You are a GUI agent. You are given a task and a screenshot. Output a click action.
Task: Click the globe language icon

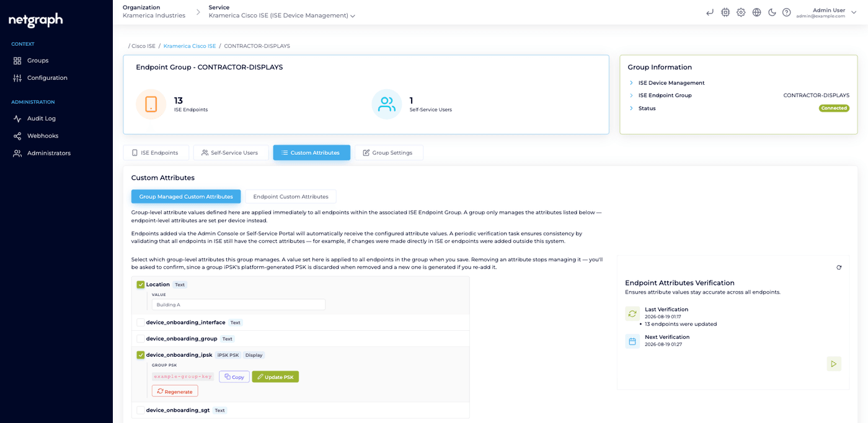pyautogui.click(x=756, y=12)
